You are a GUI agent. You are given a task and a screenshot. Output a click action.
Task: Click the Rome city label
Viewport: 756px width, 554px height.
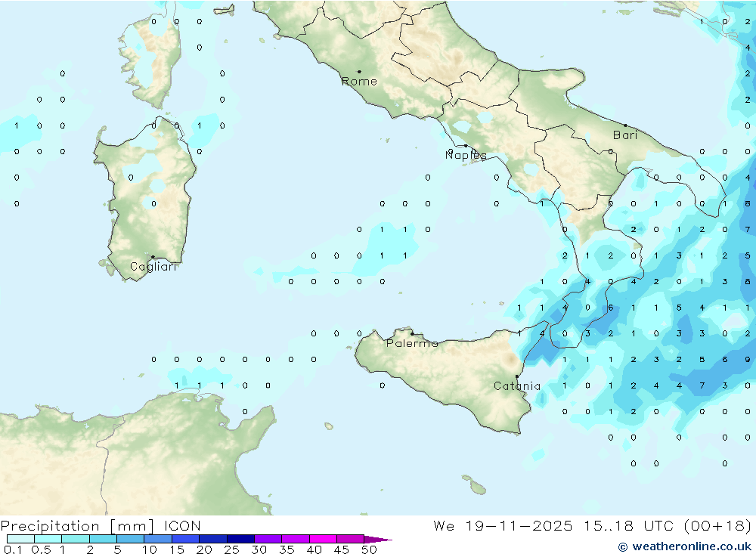pos(359,82)
